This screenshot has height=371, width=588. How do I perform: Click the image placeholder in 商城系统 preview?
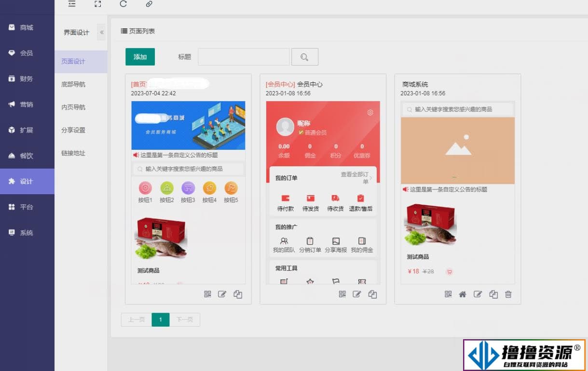pyautogui.click(x=458, y=150)
